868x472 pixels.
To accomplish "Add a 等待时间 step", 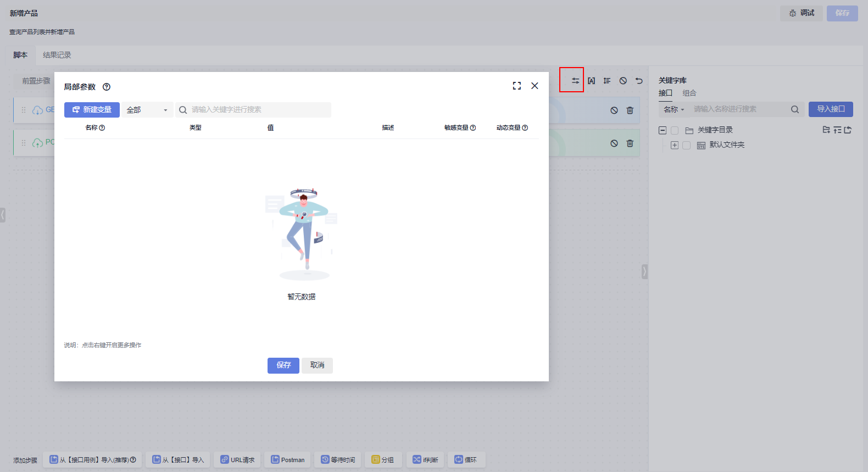I will pyautogui.click(x=338, y=460).
